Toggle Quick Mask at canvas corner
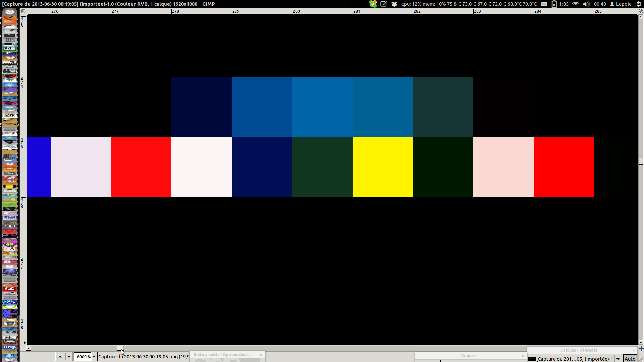Screen dimensions: 644x362 (23, 348)
